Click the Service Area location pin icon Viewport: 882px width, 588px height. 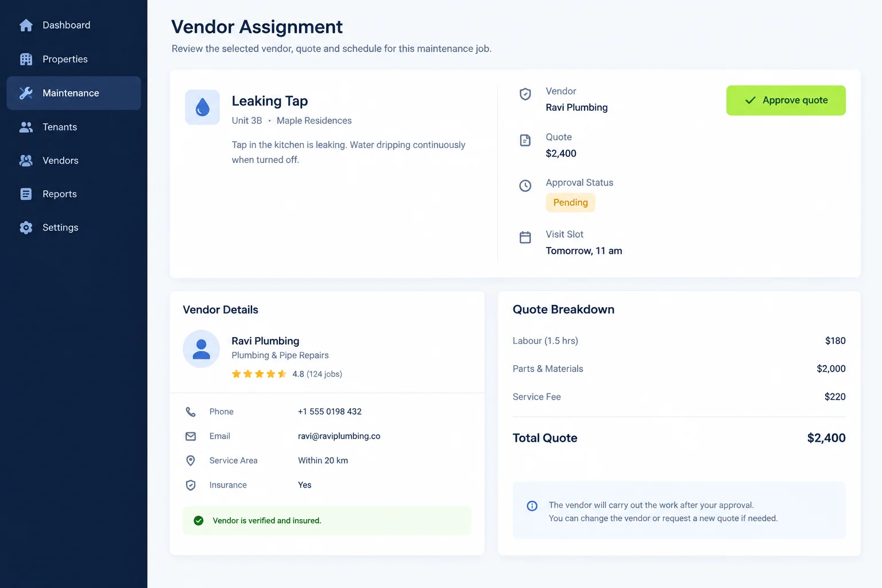point(191,461)
